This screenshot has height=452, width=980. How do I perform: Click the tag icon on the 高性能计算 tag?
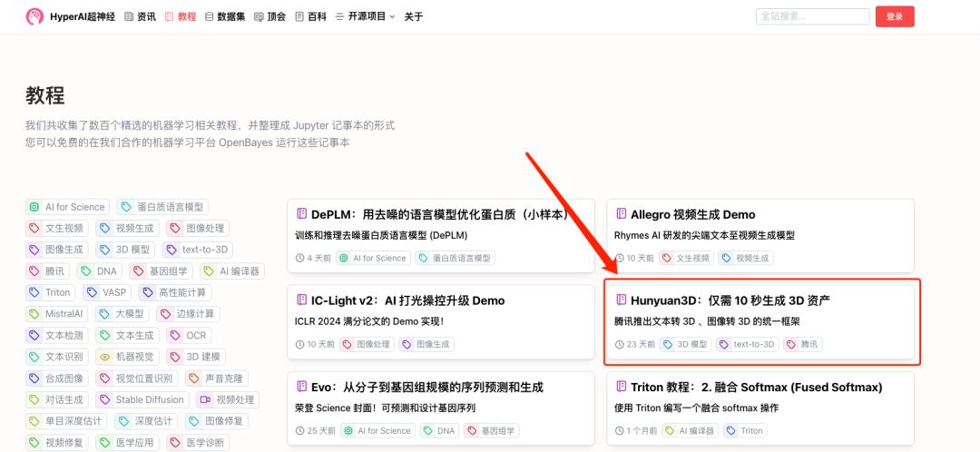[x=149, y=292]
